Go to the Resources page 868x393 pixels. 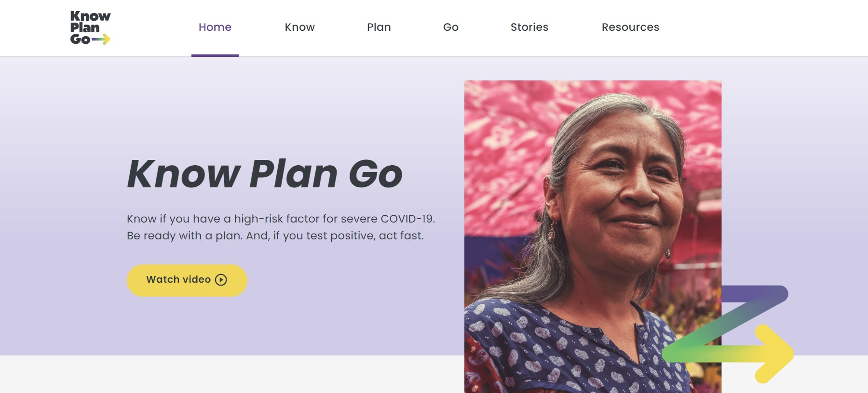[630, 27]
